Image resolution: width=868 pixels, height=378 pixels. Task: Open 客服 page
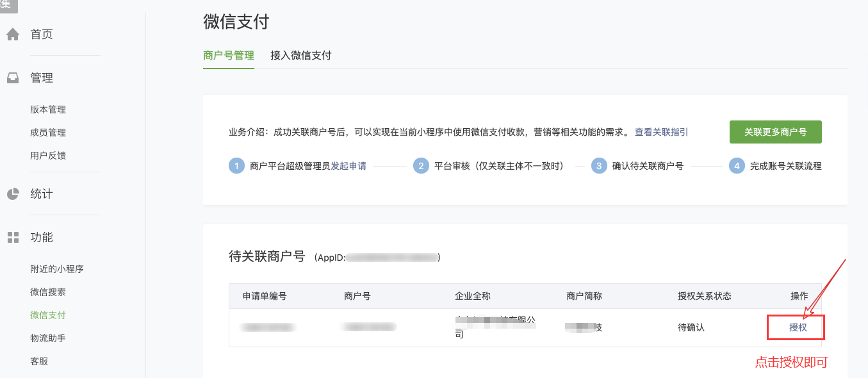coord(39,361)
